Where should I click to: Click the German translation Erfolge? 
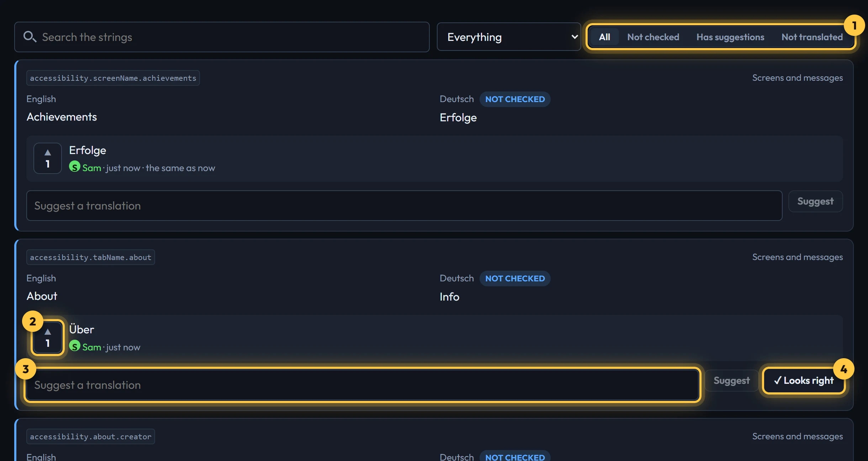(x=458, y=118)
